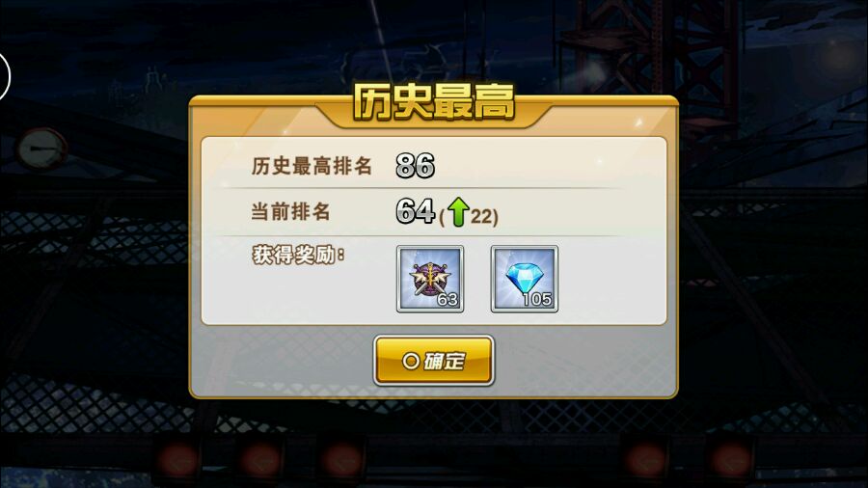Tap the blue diamond reward icon

point(525,280)
